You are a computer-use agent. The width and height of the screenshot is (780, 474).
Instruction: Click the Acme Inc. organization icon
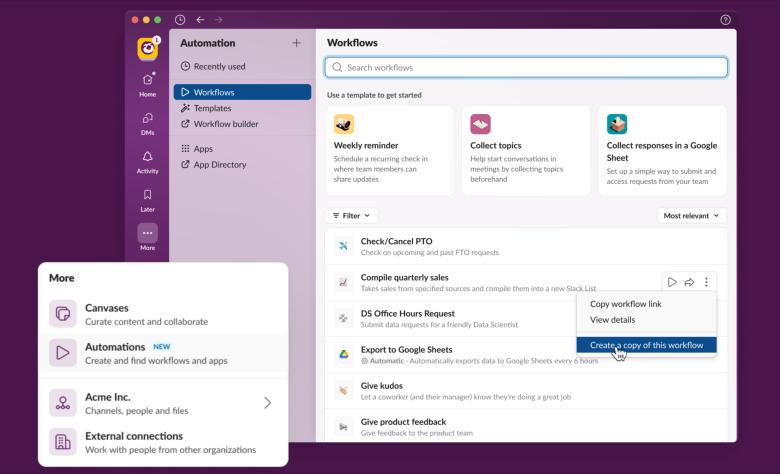click(x=63, y=402)
